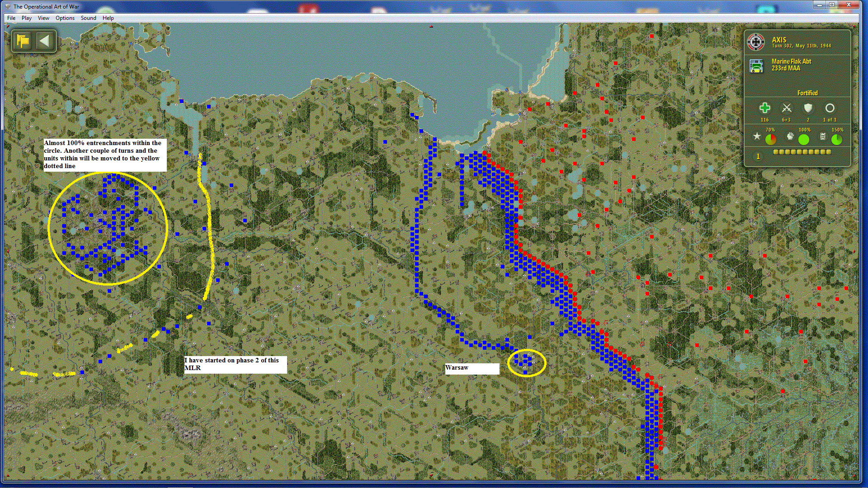The image size is (868, 488).
Task: Open the Options menu
Action: (x=65, y=18)
